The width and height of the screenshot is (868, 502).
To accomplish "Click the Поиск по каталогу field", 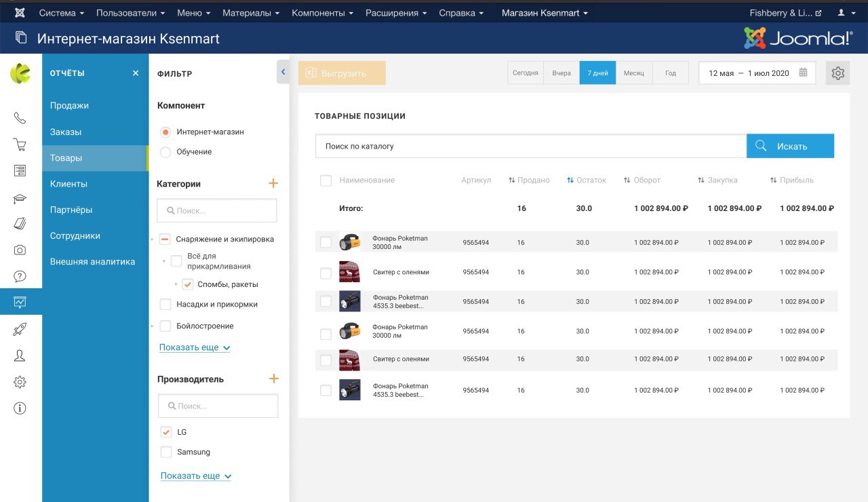I will 530,146.
